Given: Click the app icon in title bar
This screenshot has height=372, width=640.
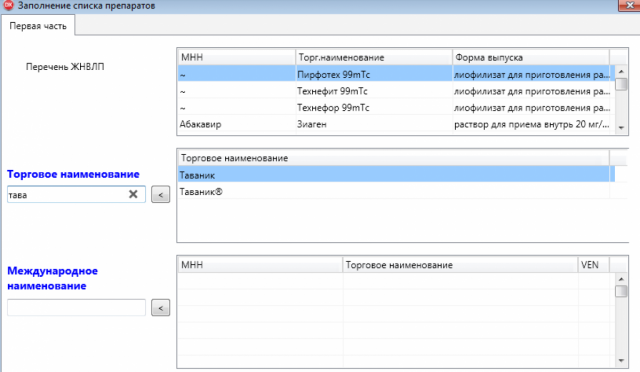Looking at the screenshot, I should pyautogui.click(x=8, y=5).
